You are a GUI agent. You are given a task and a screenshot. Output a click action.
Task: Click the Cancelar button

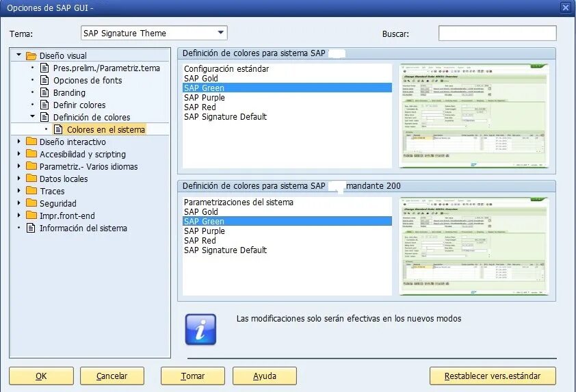(x=112, y=376)
